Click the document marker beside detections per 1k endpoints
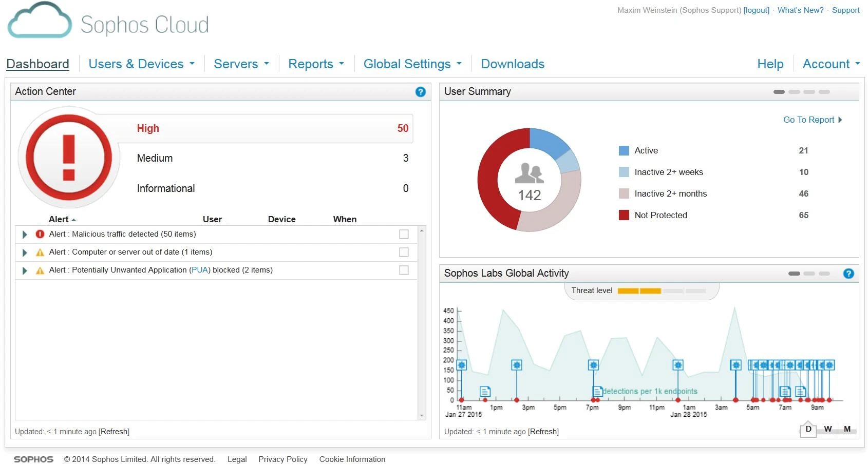The height and width of the screenshot is (465, 868). [x=597, y=392]
